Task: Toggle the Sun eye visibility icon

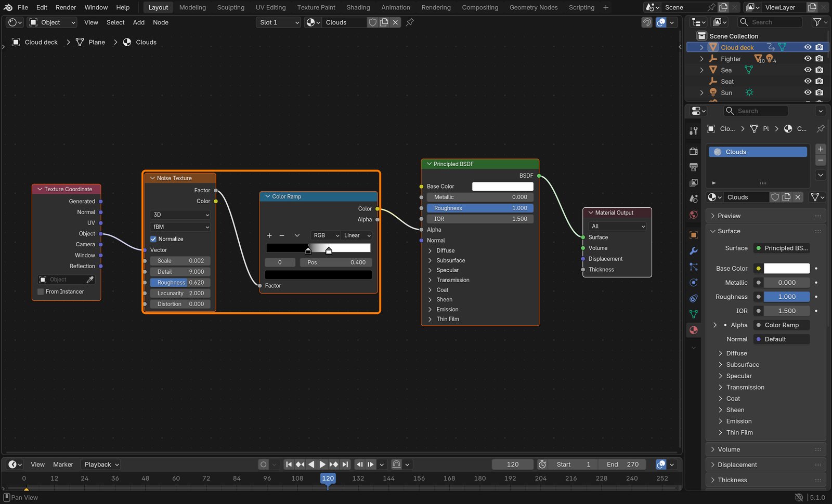Action: coord(808,92)
